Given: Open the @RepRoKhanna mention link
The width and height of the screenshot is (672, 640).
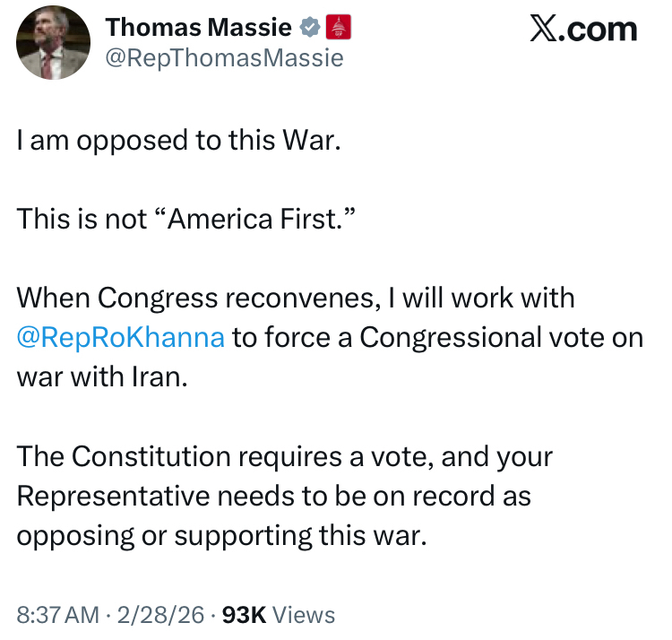Looking at the screenshot, I should [120, 337].
